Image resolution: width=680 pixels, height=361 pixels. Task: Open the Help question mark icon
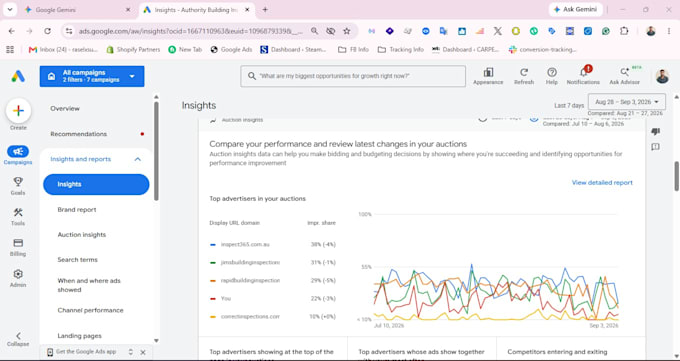click(x=552, y=72)
